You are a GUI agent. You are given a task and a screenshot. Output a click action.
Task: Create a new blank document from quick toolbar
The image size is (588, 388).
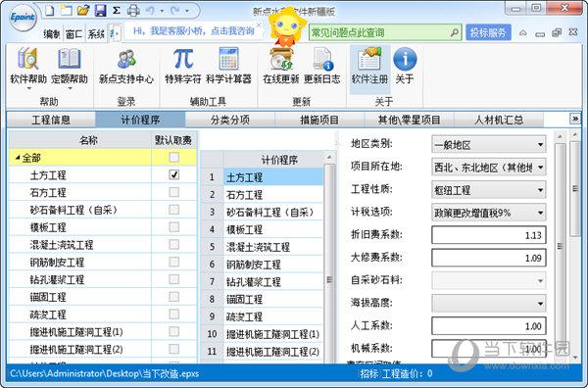click(50, 10)
